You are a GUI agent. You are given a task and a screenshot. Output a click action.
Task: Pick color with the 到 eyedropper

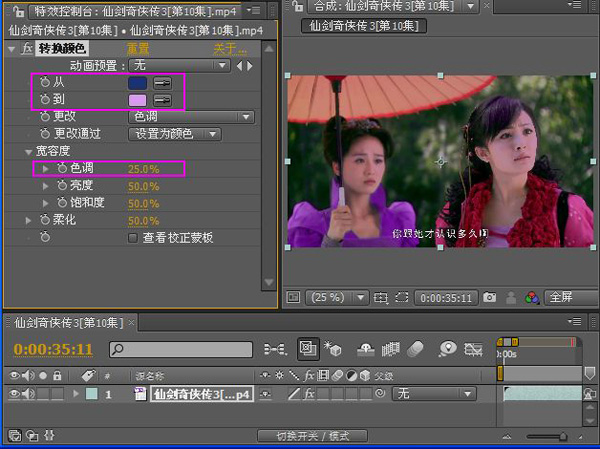tap(162, 100)
